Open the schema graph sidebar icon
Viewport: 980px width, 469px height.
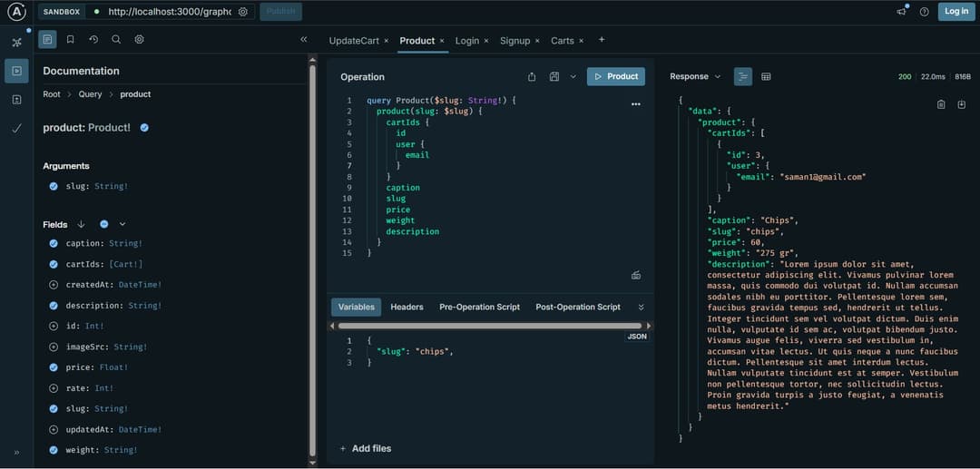[17, 43]
